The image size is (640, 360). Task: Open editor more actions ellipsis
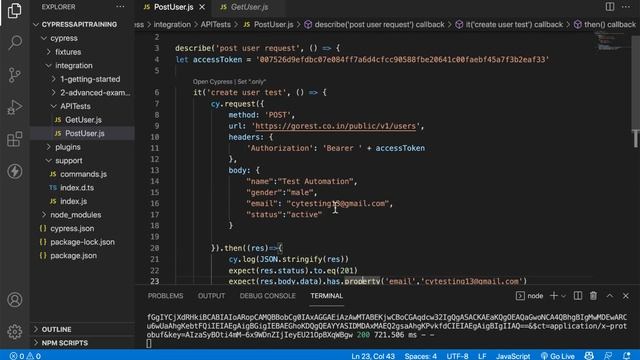click(626, 7)
